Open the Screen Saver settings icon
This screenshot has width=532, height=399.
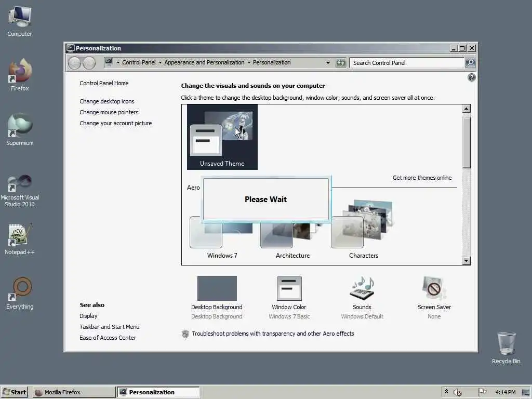pyautogui.click(x=434, y=288)
